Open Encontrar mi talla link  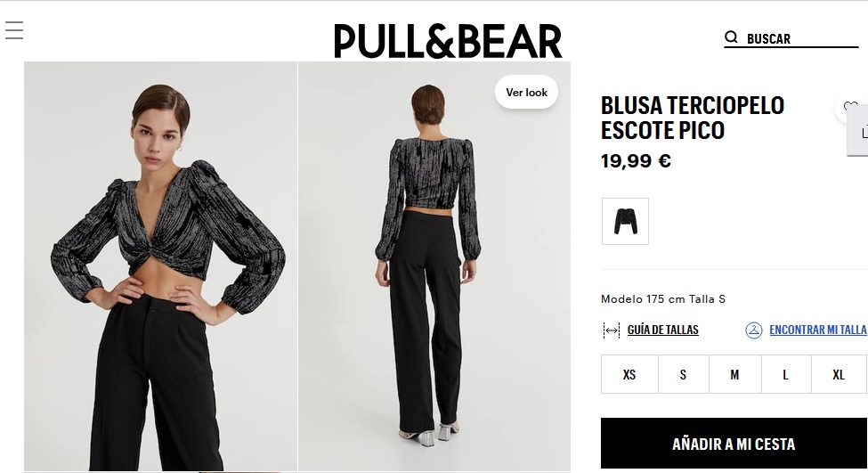pos(817,330)
